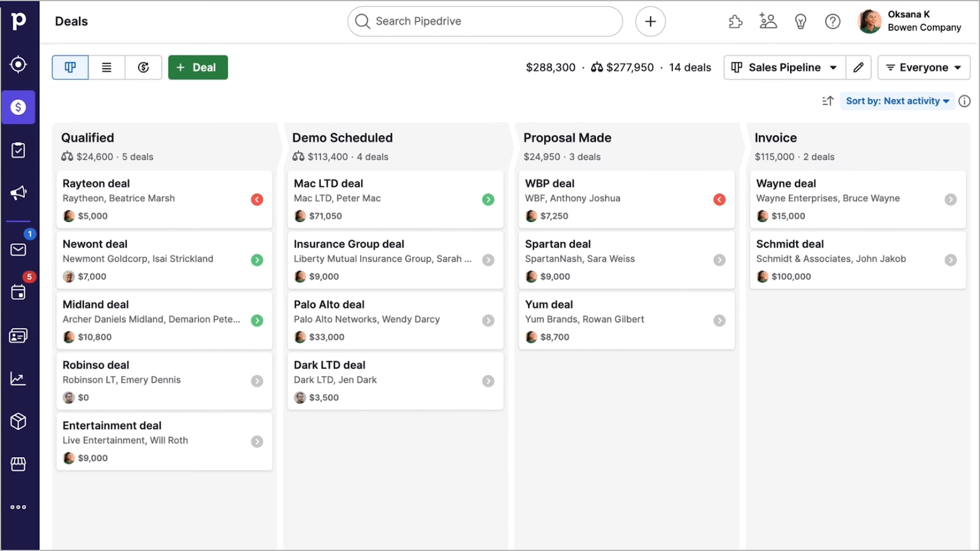The image size is (980, 551).
Task: Click the Wayne deal card title
Action: [786, 183]
